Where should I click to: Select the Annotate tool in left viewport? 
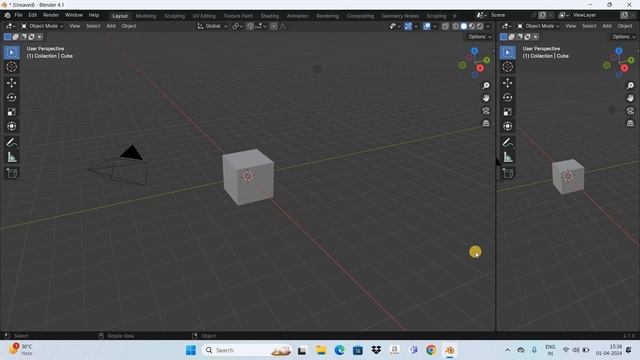(x=11, y=142)
